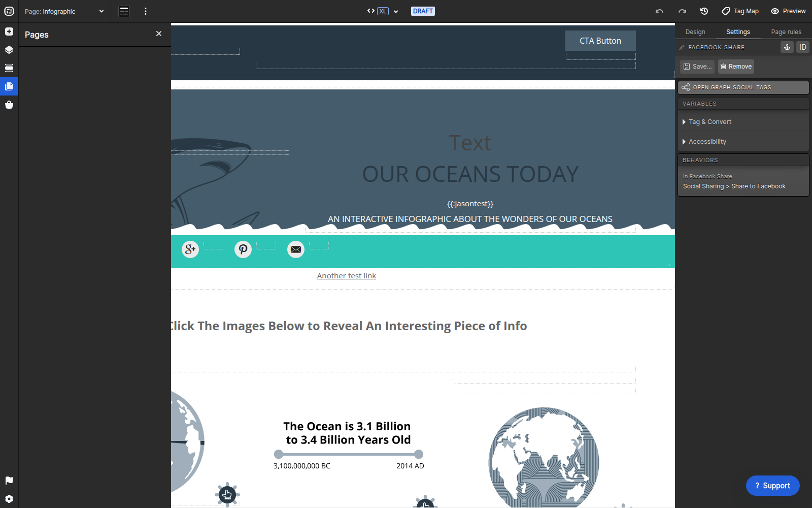Click the undo arrow
812x508 pixels.
(659, 11)
